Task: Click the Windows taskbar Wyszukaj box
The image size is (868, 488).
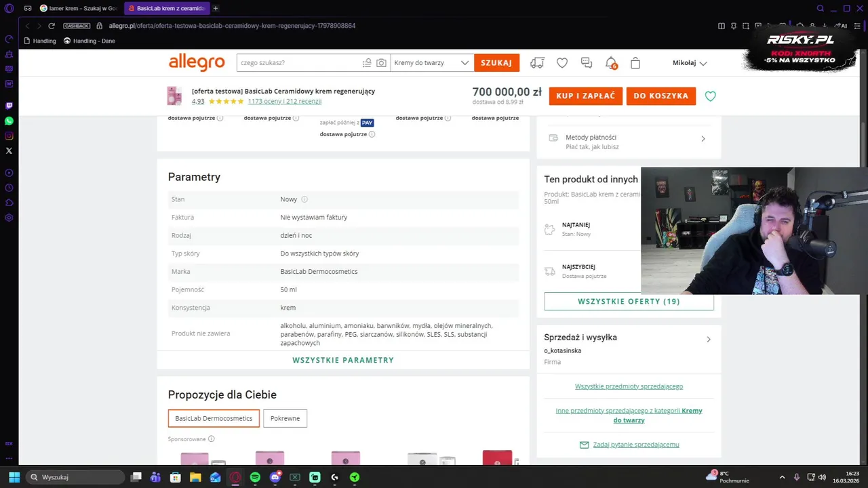Action: click(x=75, y=477)
